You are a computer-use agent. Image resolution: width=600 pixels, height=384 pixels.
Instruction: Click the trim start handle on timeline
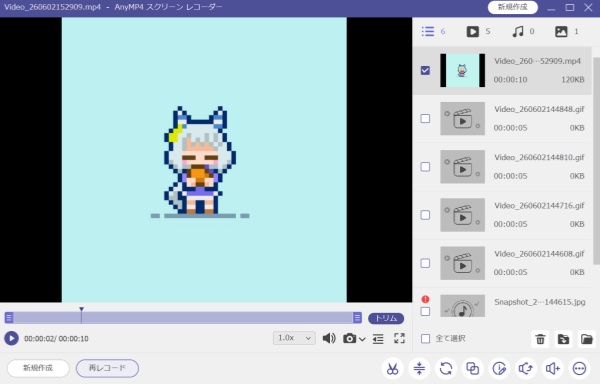click(x=9, y=317)
